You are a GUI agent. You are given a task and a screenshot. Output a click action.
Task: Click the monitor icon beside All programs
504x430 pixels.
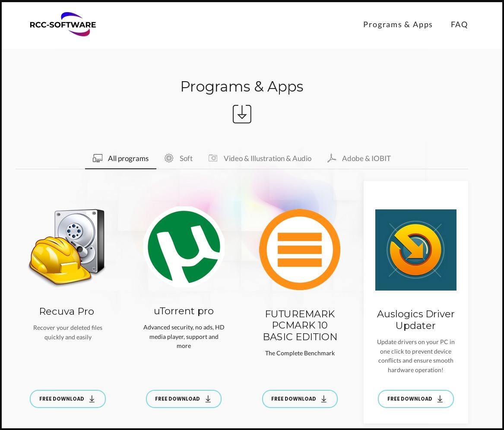point(98,158)
